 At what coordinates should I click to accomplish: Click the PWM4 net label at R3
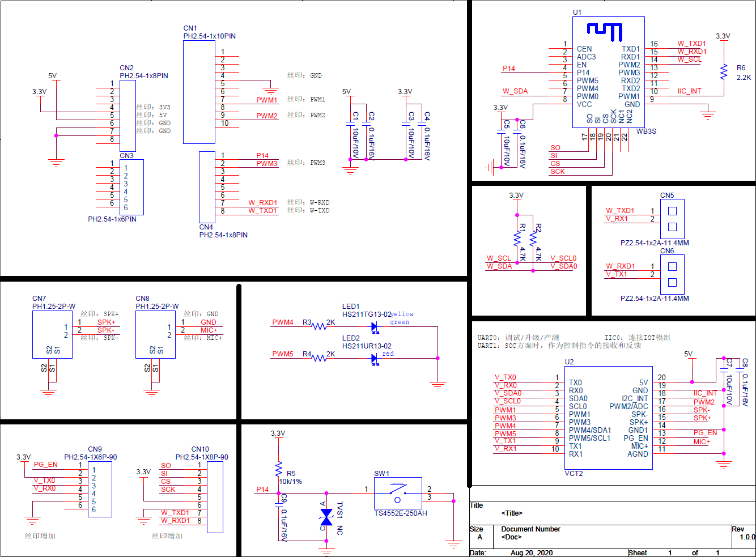click(x=283, y=322)
